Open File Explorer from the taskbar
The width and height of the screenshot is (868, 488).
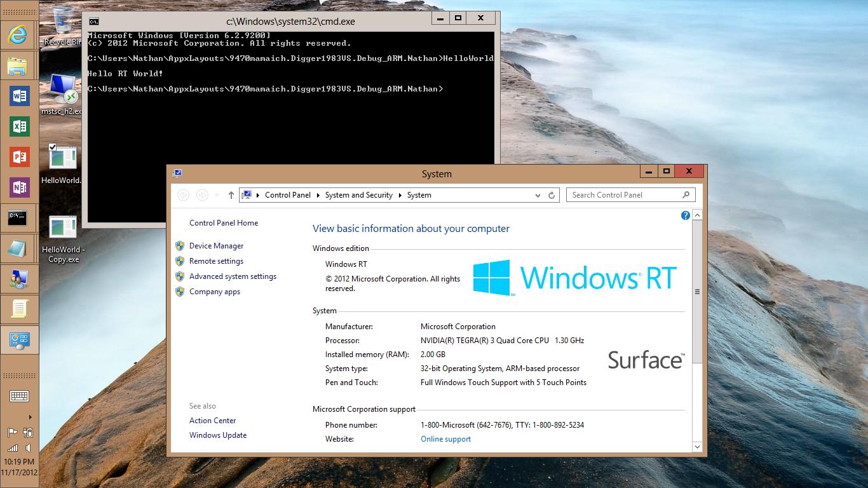click(19, 65)
